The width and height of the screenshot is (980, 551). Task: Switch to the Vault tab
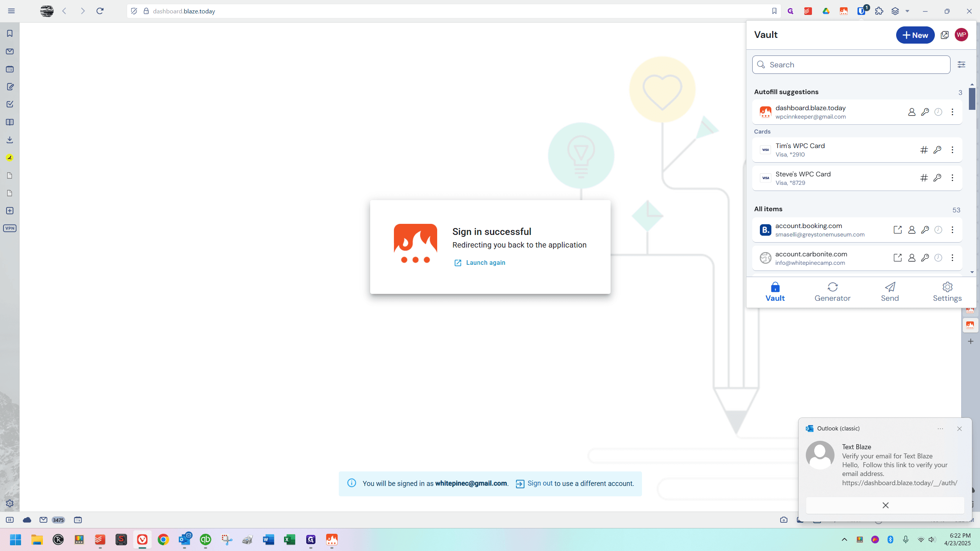(775, 292)
